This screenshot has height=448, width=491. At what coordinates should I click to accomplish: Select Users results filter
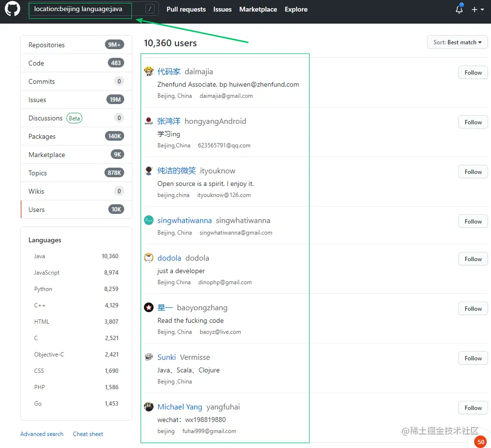(x=76, y=210)
